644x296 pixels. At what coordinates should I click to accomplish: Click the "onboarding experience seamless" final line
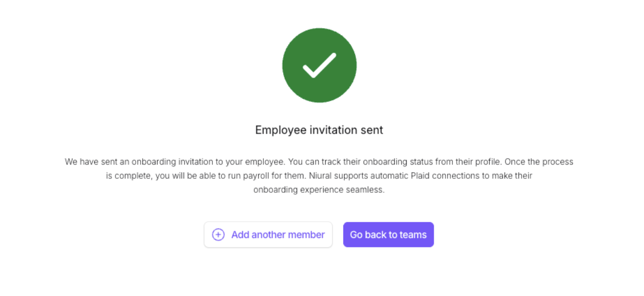pos(318,190)
